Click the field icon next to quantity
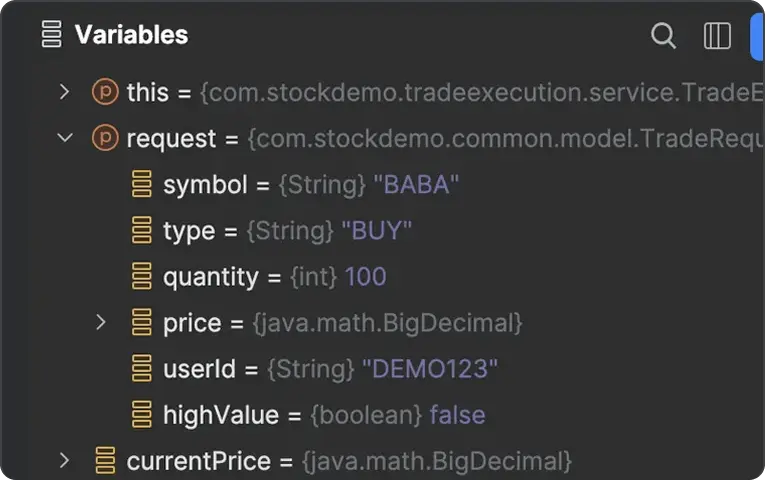765x480 pixels. coord(142,277)
